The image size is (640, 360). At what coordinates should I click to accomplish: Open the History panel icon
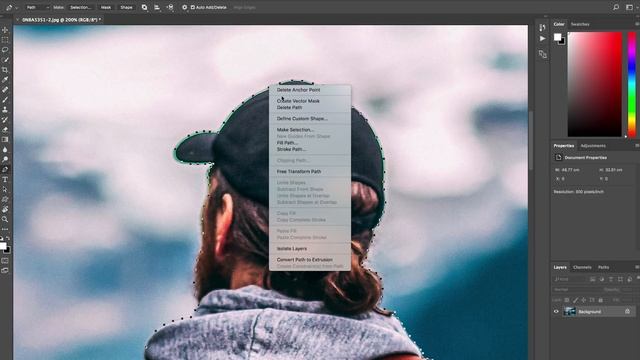[542, 27]
